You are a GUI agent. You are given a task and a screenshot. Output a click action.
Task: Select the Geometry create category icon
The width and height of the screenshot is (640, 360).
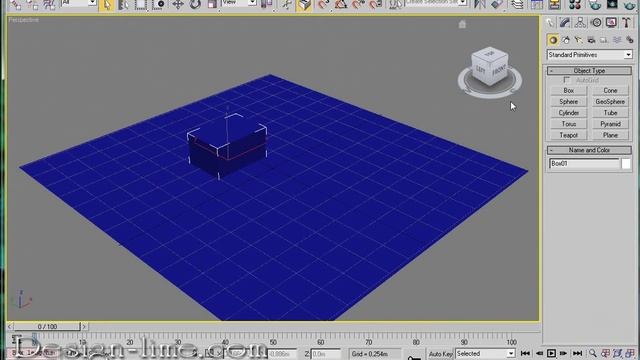(x=553, y=40)
